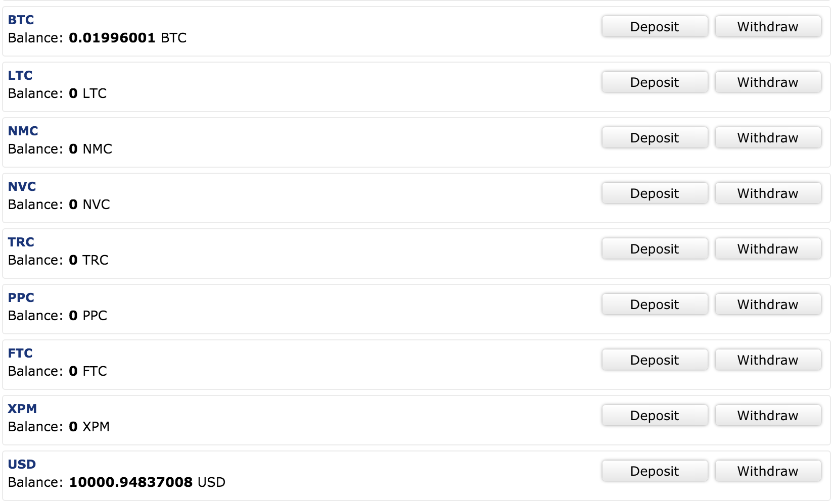Deposit into TRC wallet

click(x=655, y=249)
